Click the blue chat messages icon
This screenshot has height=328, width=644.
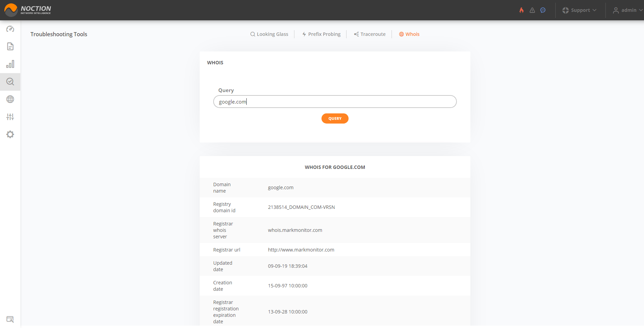[x=543, y=10]
